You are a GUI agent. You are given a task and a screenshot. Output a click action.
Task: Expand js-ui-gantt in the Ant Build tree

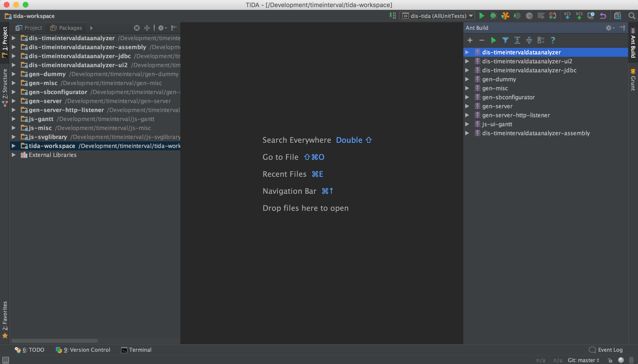pos(467,124)
